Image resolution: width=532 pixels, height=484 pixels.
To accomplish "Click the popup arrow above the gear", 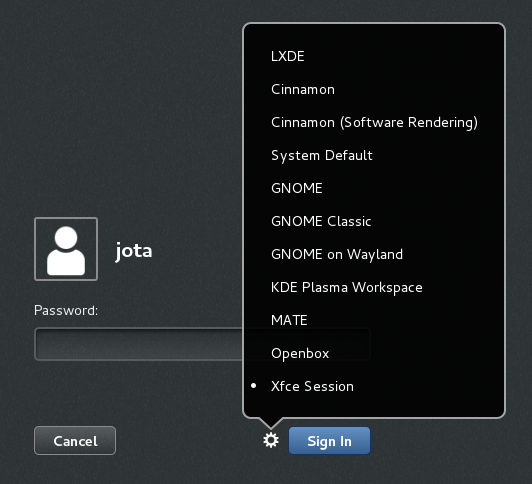I will tap(270, 422).
